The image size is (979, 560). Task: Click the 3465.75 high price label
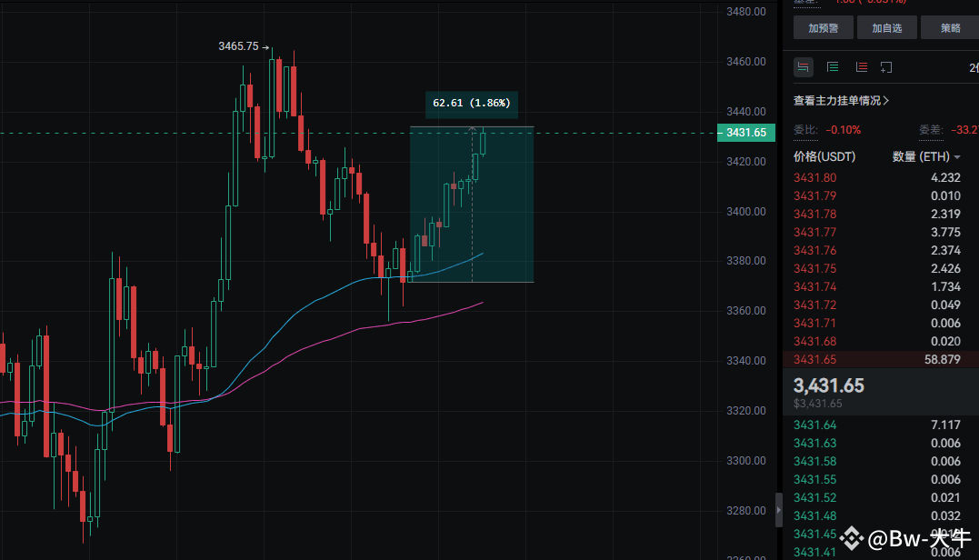tap(238, 45)
